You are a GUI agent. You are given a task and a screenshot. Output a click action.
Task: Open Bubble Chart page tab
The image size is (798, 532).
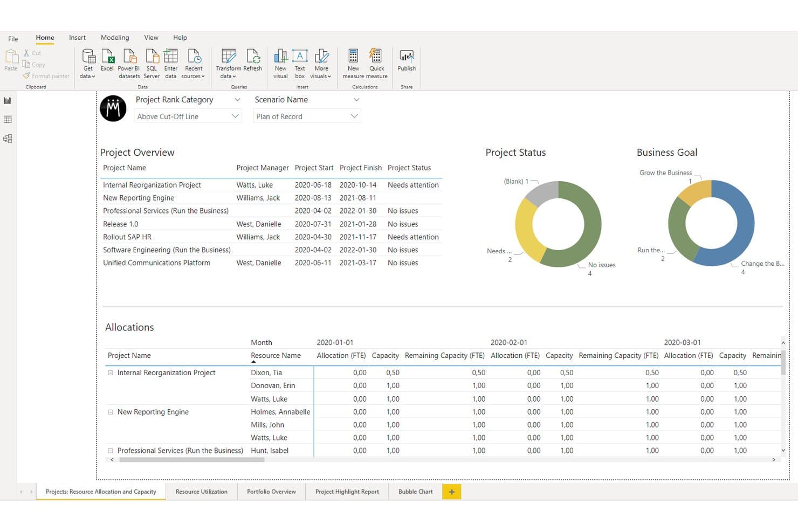point(416,492)
